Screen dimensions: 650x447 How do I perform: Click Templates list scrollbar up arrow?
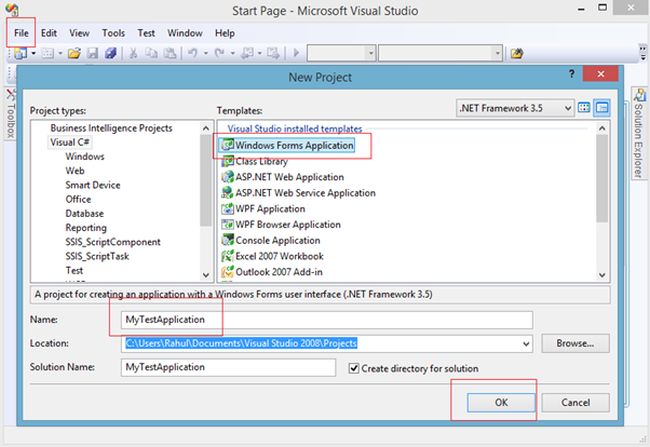pyautogui.click(x=602, y=128)
